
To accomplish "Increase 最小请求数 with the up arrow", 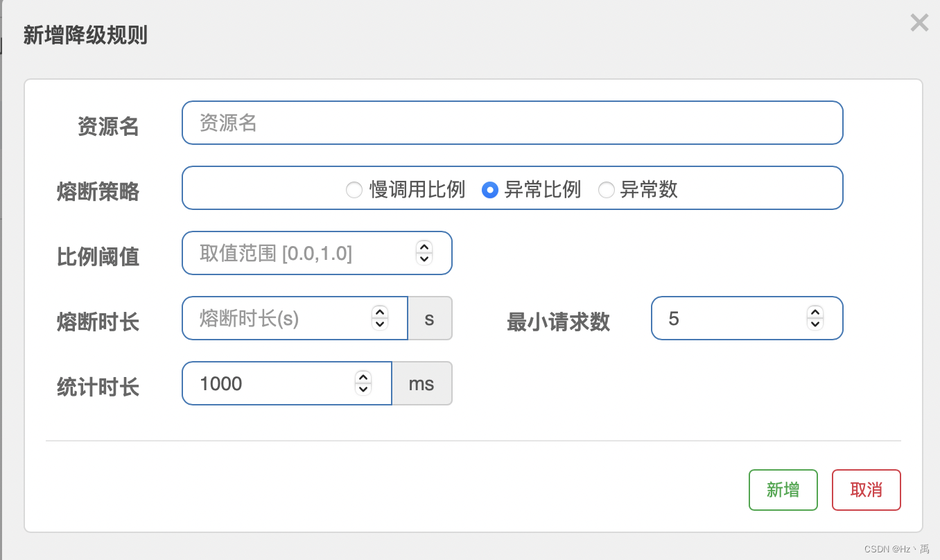I will (815, 312).
